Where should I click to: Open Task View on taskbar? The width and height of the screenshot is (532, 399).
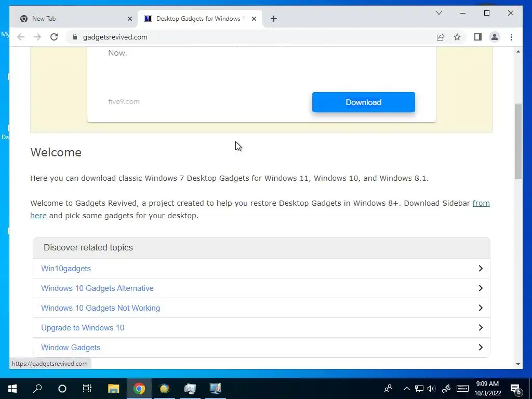click(x=87, y=388)
